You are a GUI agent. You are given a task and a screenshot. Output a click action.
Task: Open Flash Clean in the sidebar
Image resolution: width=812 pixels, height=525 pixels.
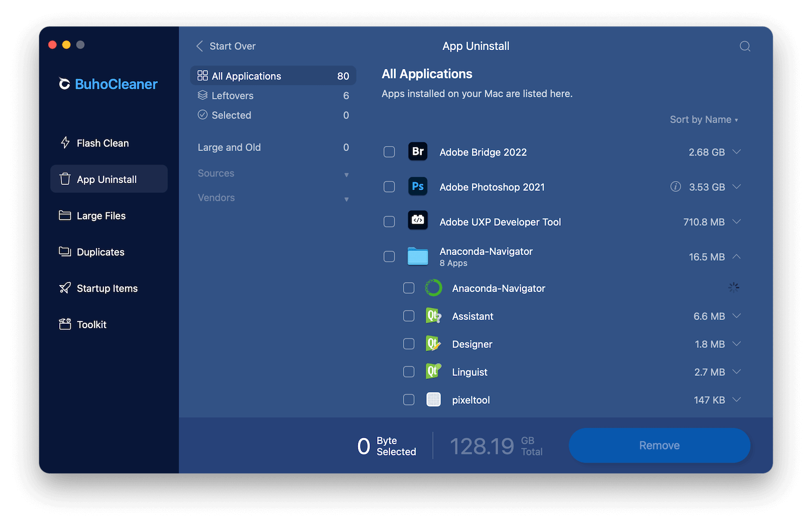click(x=109, y=143)
